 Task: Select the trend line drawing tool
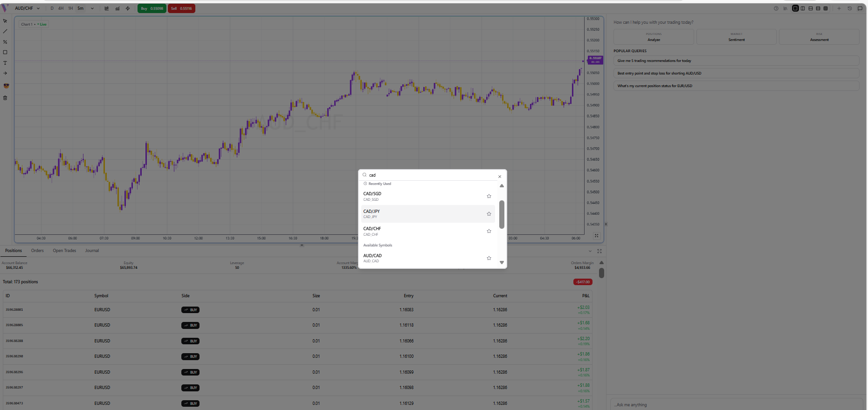point(5,31)
